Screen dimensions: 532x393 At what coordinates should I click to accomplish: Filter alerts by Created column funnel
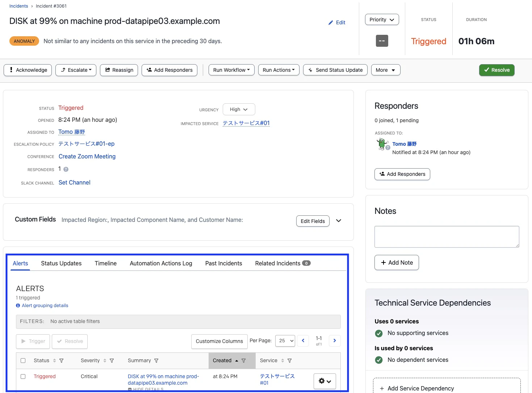coord(244,361)
